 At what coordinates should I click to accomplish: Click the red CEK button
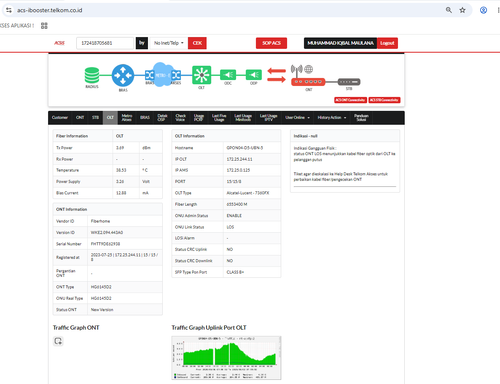click(x=197, y=43)
